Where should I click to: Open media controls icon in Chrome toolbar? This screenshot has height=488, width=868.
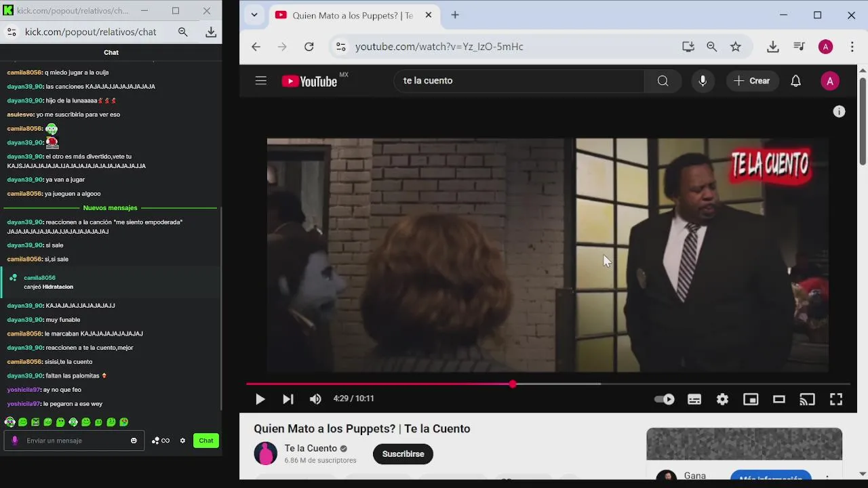point(799,47)
